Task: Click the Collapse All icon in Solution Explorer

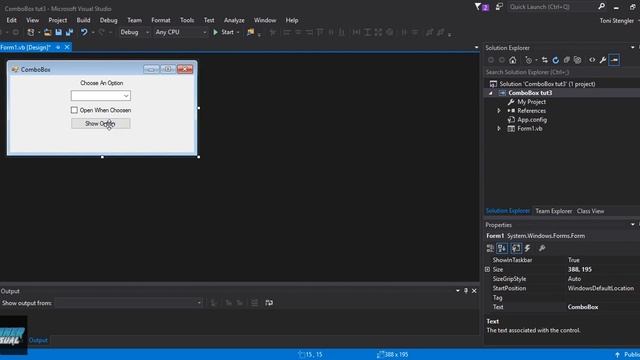Action: point(567,60)
